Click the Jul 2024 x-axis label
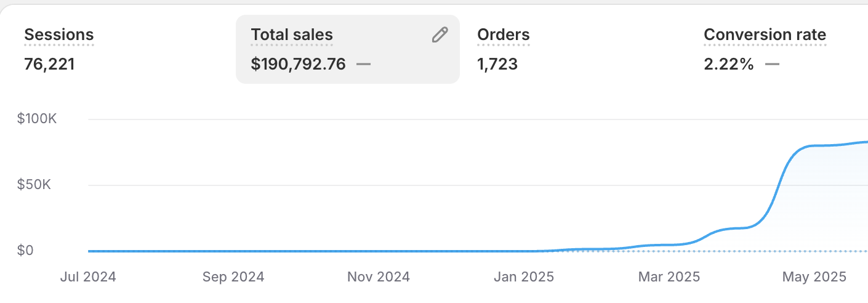Viewport: 868px width, 303px height. (88, 277)
